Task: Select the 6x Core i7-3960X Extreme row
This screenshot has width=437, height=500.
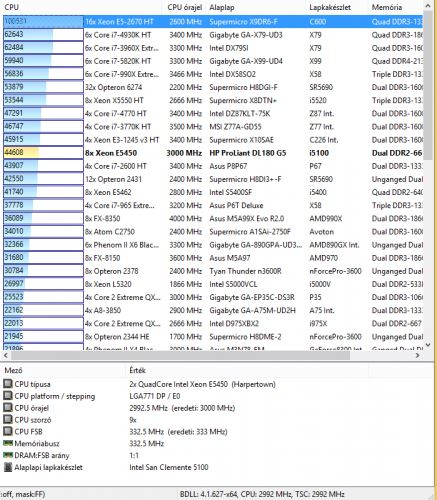Action: 213,48
